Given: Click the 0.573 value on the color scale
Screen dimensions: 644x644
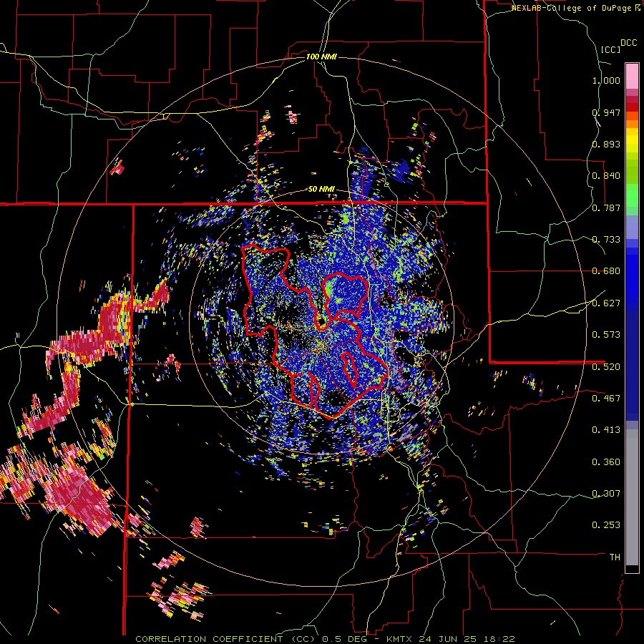Looking at the screenshot, I should [606, 335].
